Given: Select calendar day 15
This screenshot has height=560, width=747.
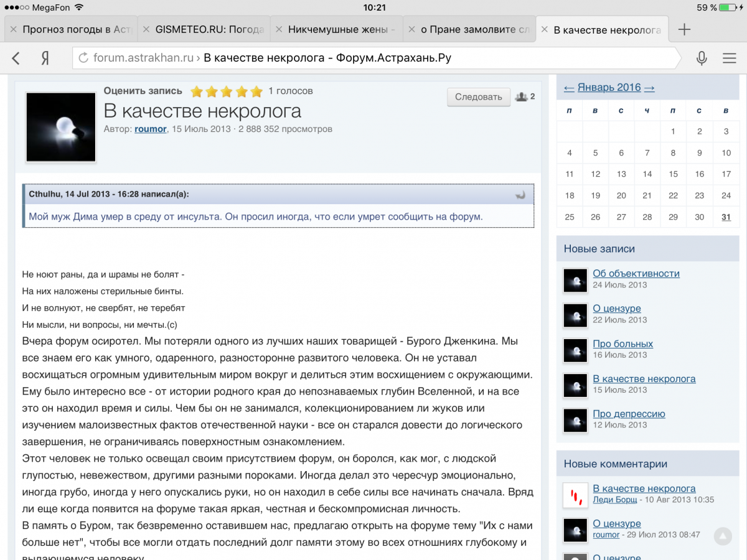Looking at the screenshot, I should click(674, 174).
